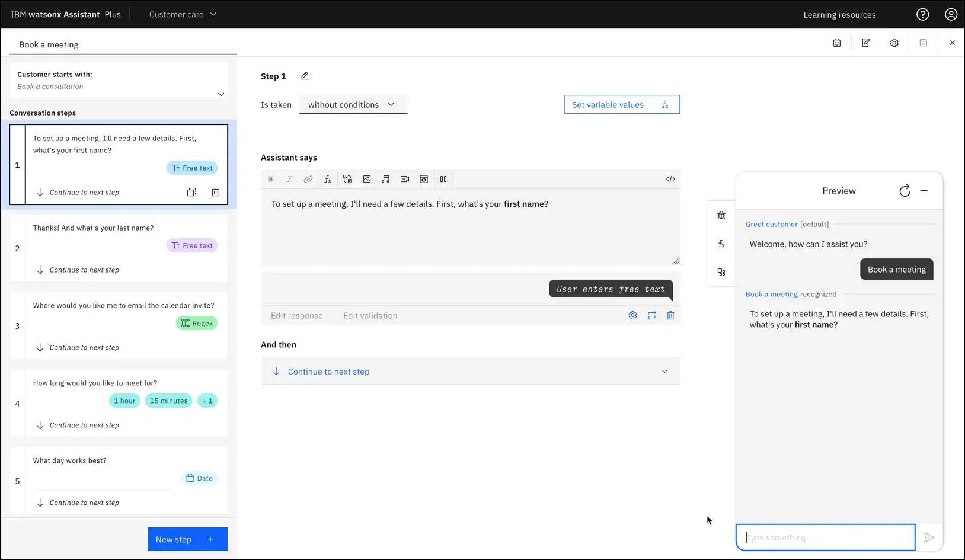Add a conversation step with New step
The width and height of the screenshot is (965, 560).
point(187,539)
